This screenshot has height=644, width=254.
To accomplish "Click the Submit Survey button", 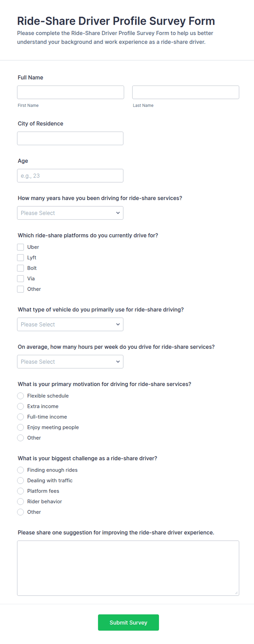I will tap(128, 622).
